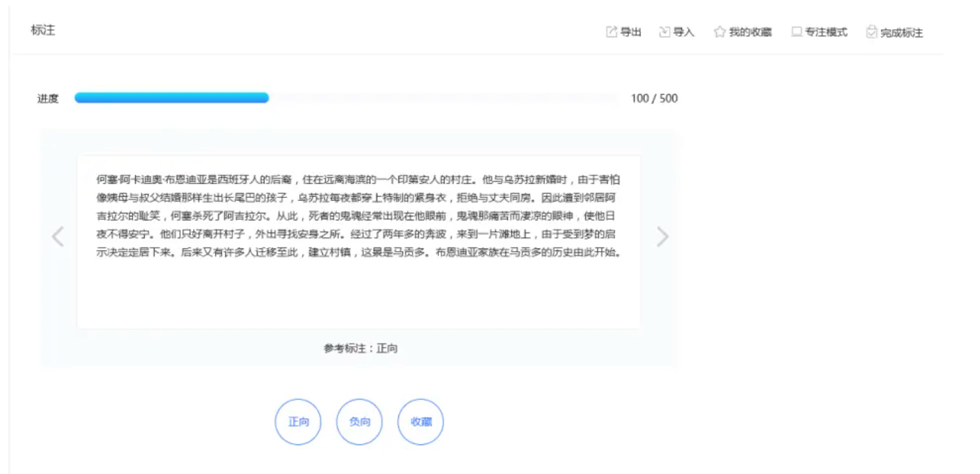Open 我的收藏 text link
Screen dimensions: 980x474
point(750,32)
